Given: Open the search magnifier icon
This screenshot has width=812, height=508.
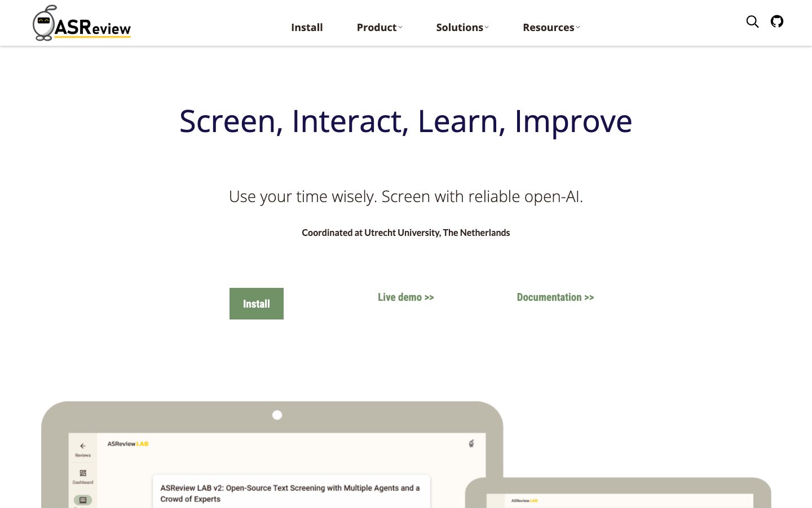Looking at the screenshot, I should [752, 21].
